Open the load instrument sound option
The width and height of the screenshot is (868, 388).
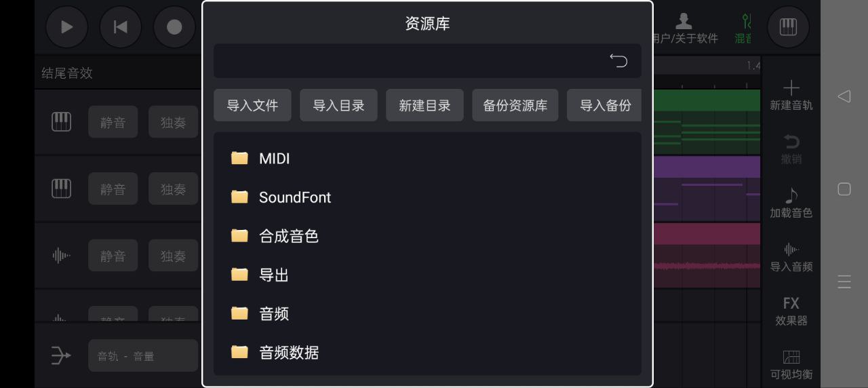791,202
